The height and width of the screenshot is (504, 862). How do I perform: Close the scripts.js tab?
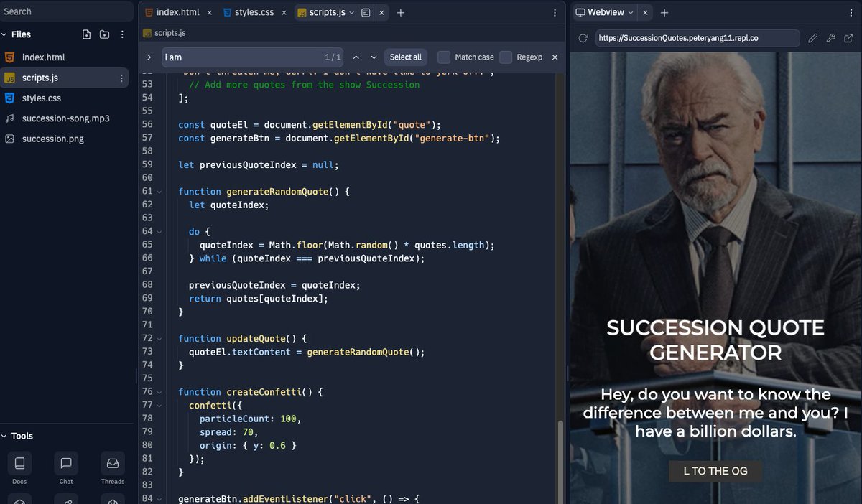pyautogui.click(x=381, y=12)
